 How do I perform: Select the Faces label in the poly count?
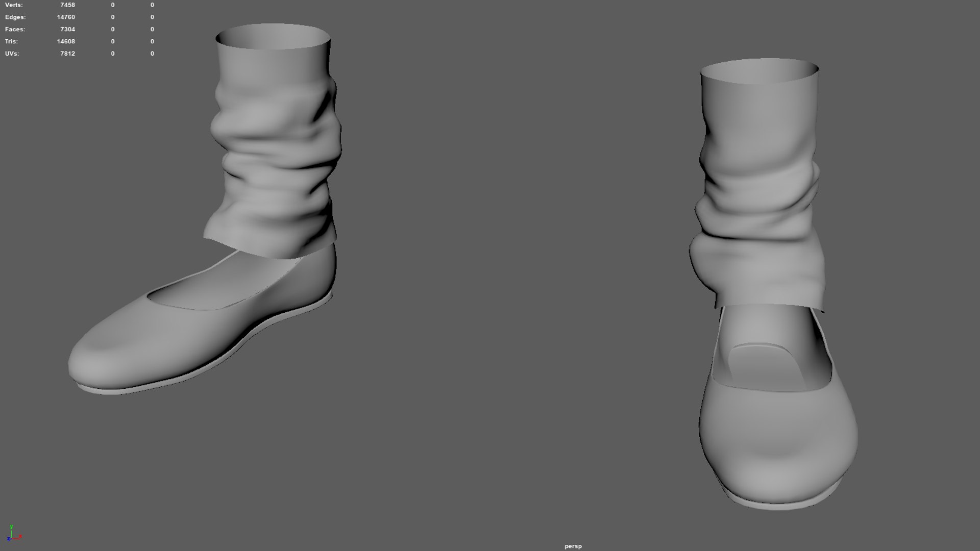click(x=15, y=29)
